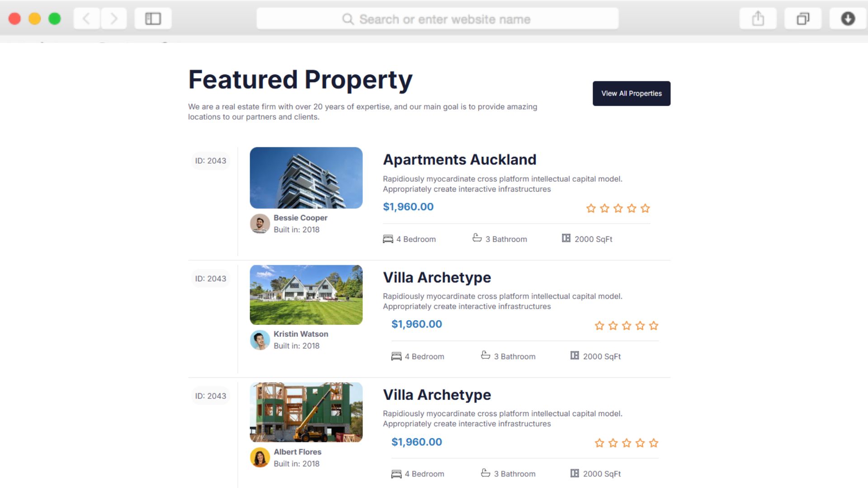Click the browser back arrow button

[x=86, y=19]
